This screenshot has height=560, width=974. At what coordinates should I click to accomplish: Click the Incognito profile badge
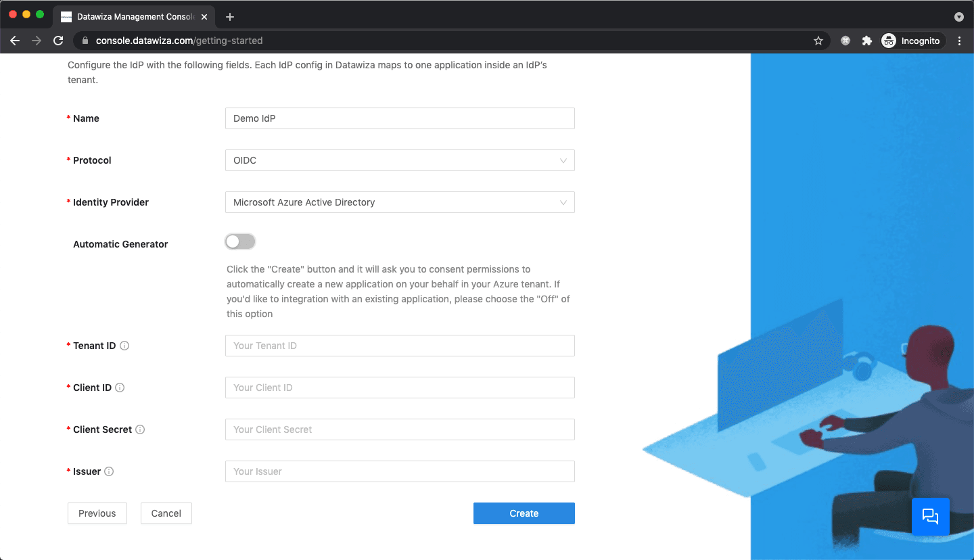click(x=913, y=41)
